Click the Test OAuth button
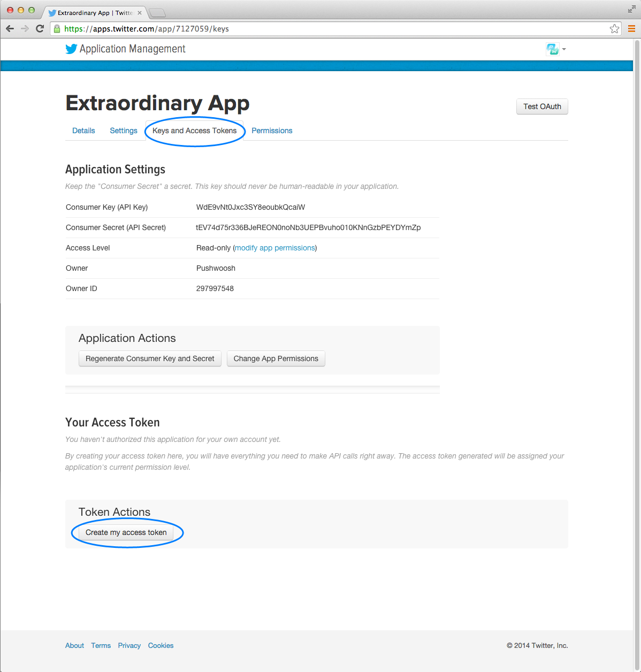This screenshot has height=672, width=641. [x=542, y=106]
